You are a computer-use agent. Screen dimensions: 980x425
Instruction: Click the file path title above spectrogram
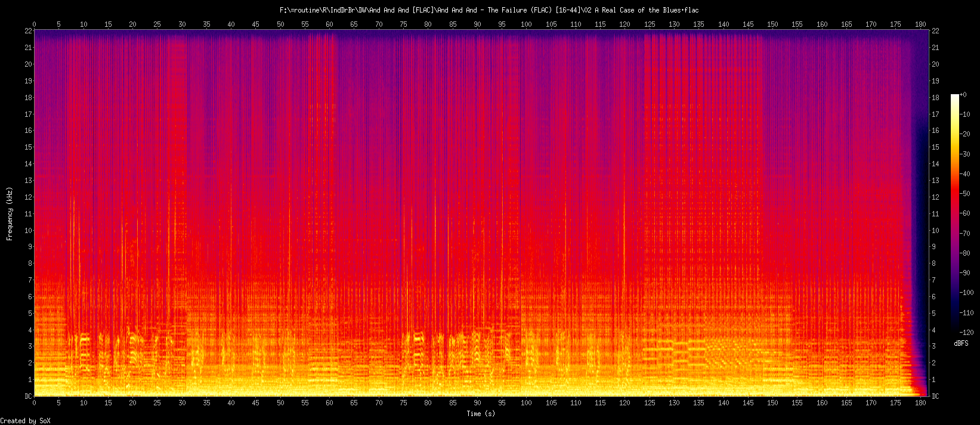point(489,10)
